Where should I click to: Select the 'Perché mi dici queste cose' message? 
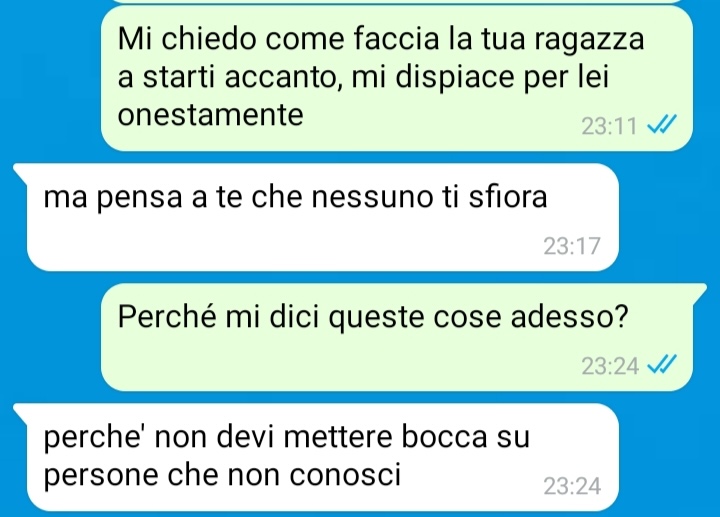click(x=403, y=337)
